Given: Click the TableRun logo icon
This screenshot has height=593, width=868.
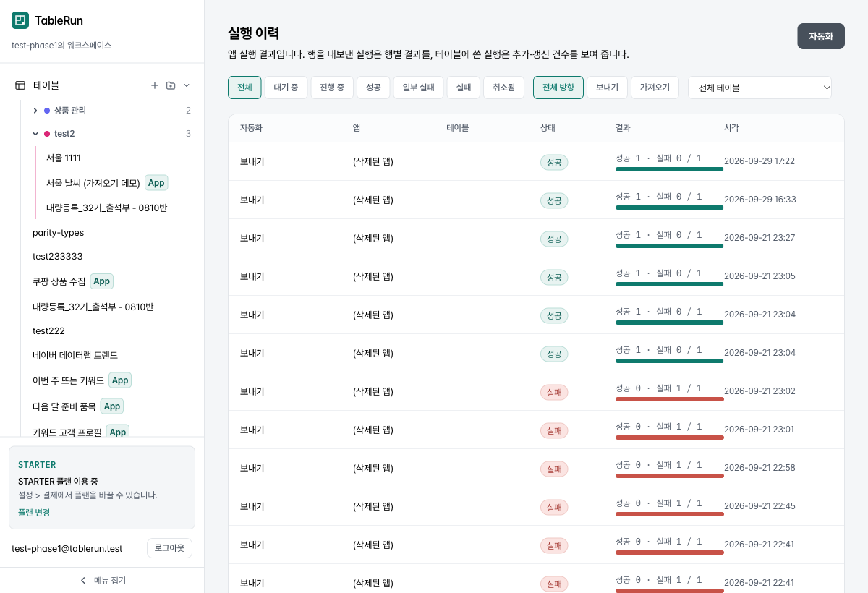Looking at the screenshot, I should coord(20,20).
